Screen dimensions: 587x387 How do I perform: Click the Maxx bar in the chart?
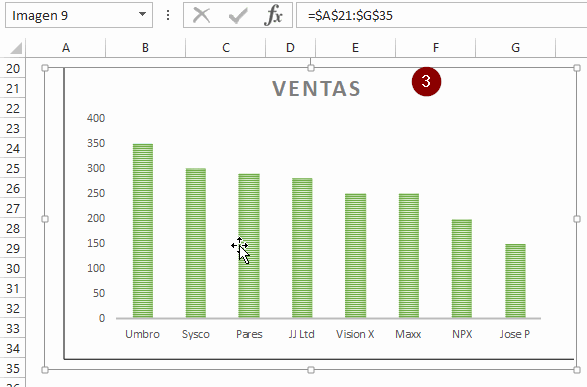(x=409, y=256)
